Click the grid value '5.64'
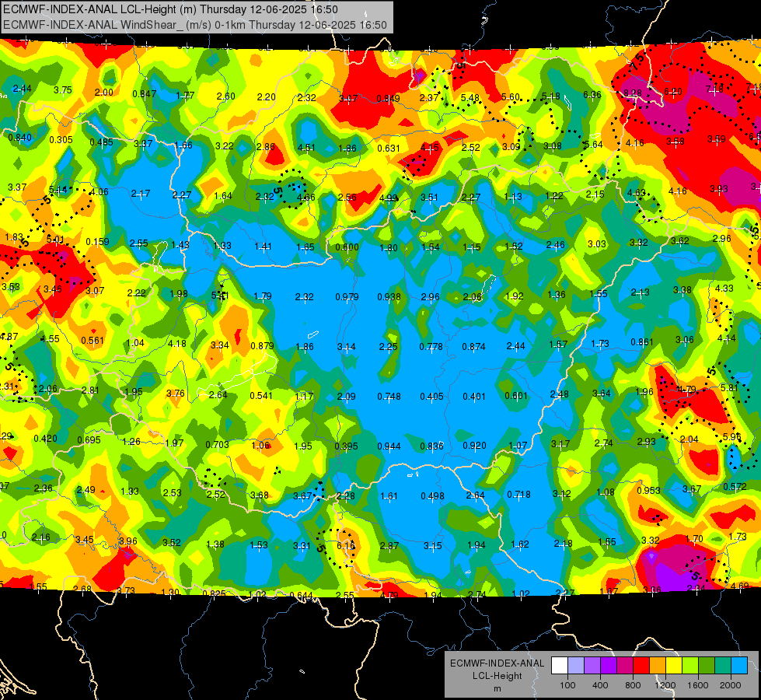The width and height of the screenshot is (761, 700). (594, 144)
